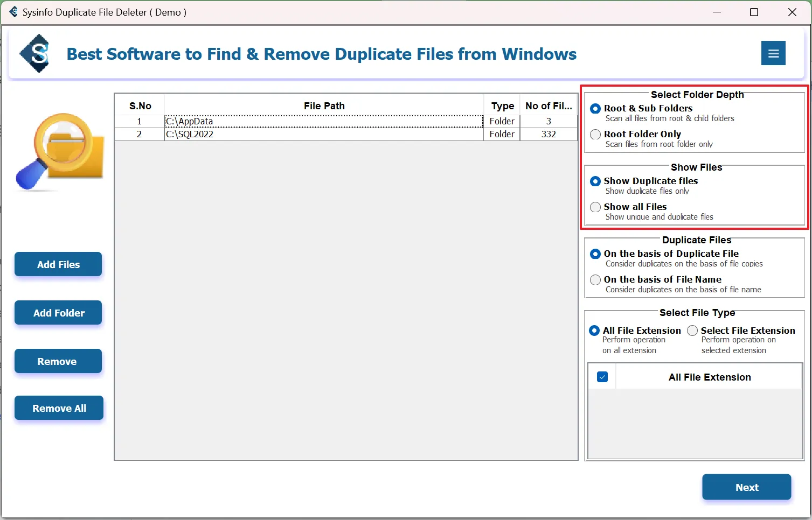Viewport: 812px width, 520px height.
Task: Click the Sysinfo S logo
Action: point(35,53)
